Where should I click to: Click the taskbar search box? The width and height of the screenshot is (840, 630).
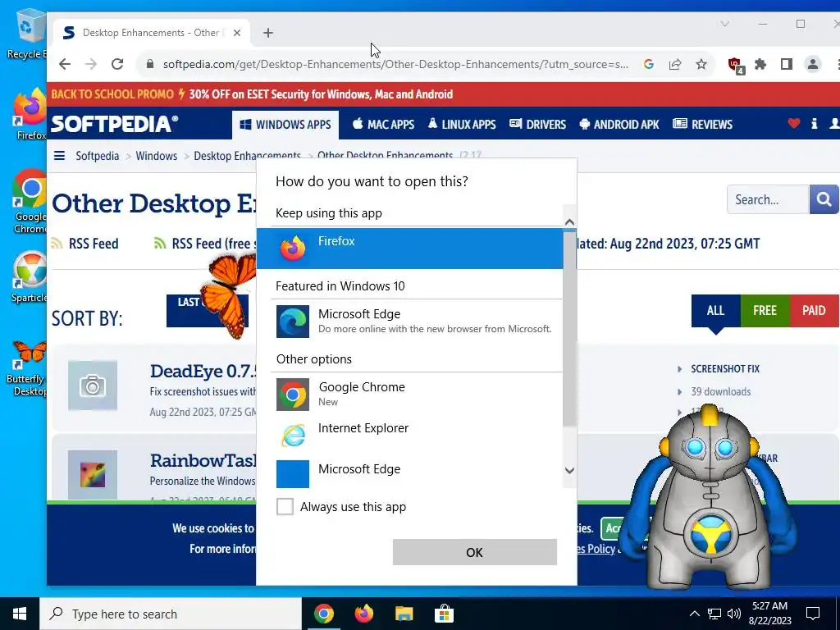tap(171, 614)
